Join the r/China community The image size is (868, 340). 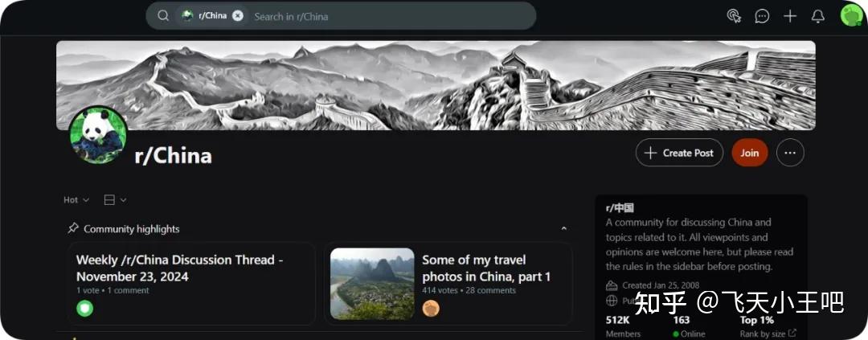(750, 153)
